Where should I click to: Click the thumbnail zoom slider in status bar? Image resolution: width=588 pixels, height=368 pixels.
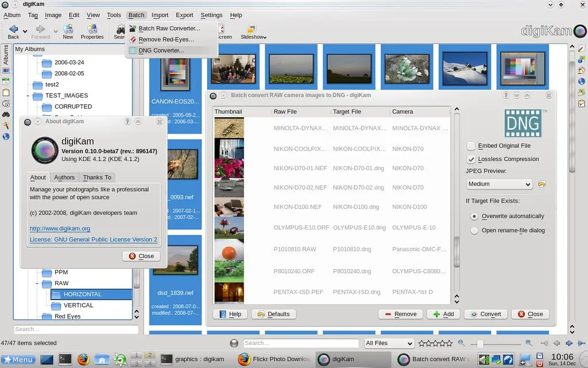pos(480,343)
